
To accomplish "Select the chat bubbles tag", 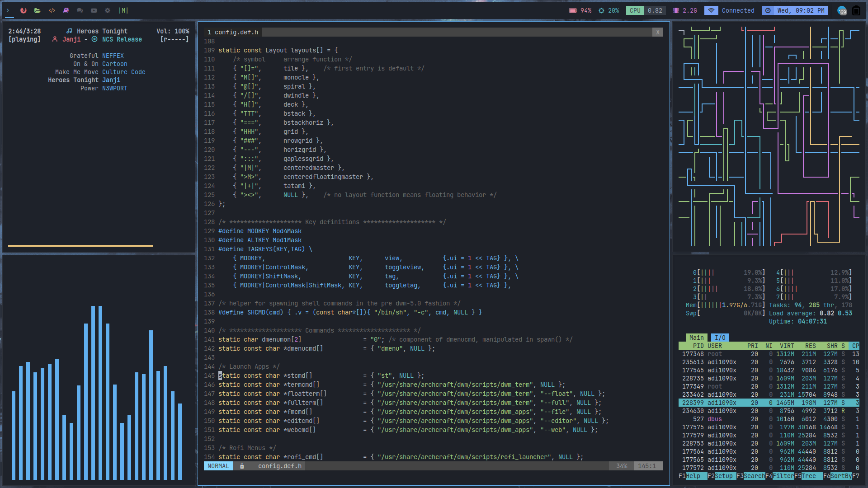I will click(80, 10).
